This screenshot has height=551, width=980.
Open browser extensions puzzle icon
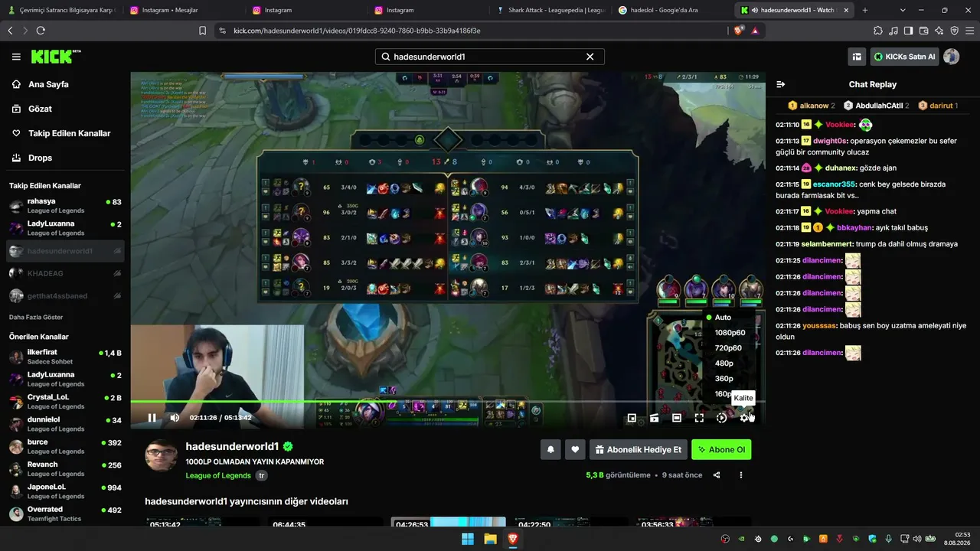click(x=877, y=31)
